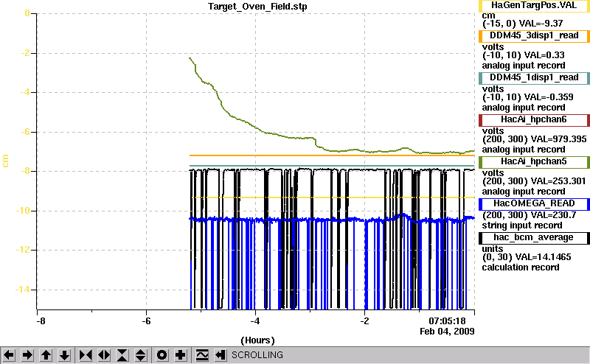
Task: Select the HaGenTargPos.VAL curve legend
Action: point(534,6)
